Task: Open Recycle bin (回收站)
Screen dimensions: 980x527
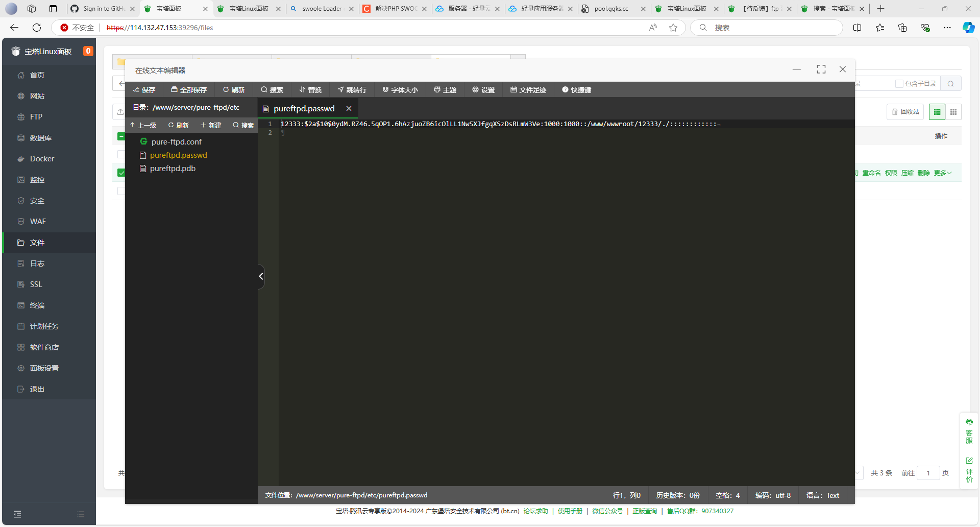Action: 905,112
